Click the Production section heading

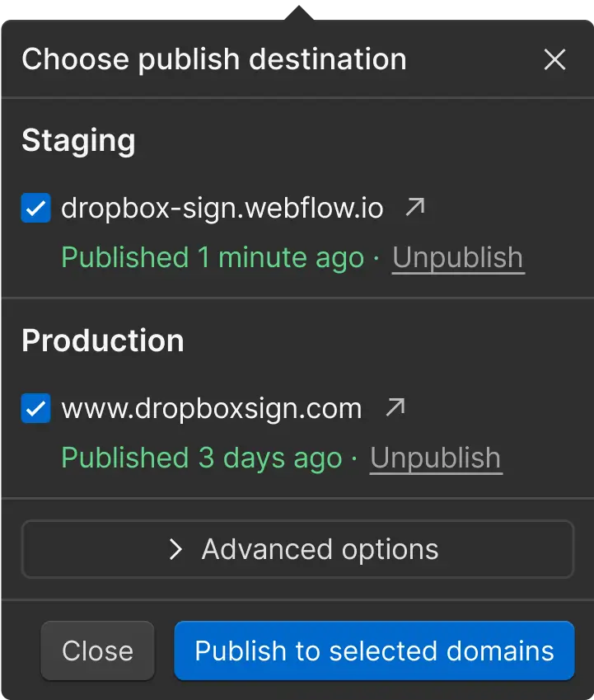(x=102, y=341)
